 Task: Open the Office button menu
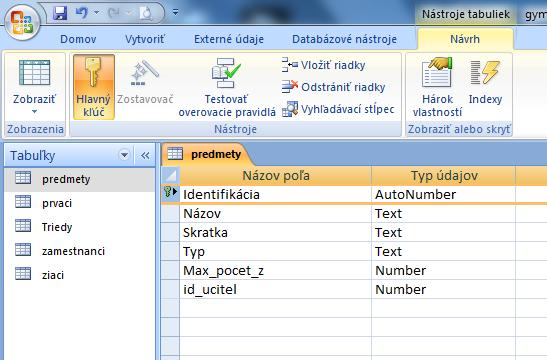pyautogui.click(x=22, y=23)
